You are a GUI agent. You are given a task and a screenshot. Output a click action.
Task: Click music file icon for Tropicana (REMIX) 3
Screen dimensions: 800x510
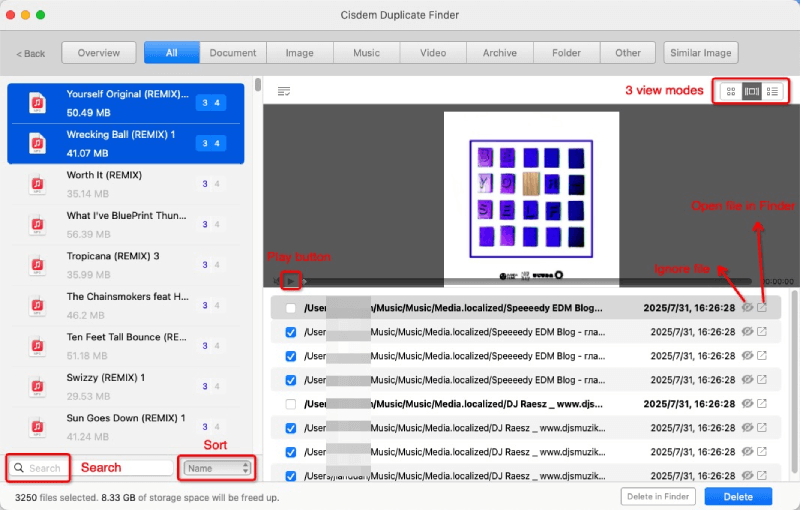coord(37,265)
